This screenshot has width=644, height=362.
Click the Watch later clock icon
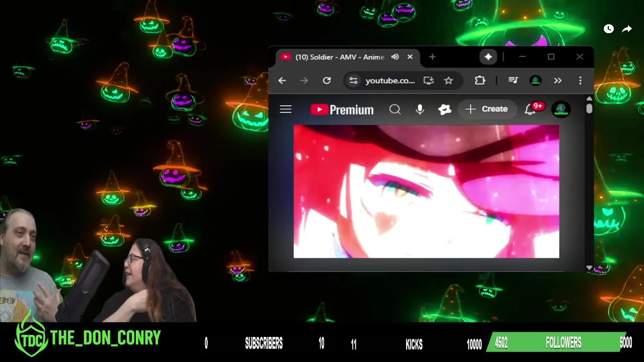point(609,29)
